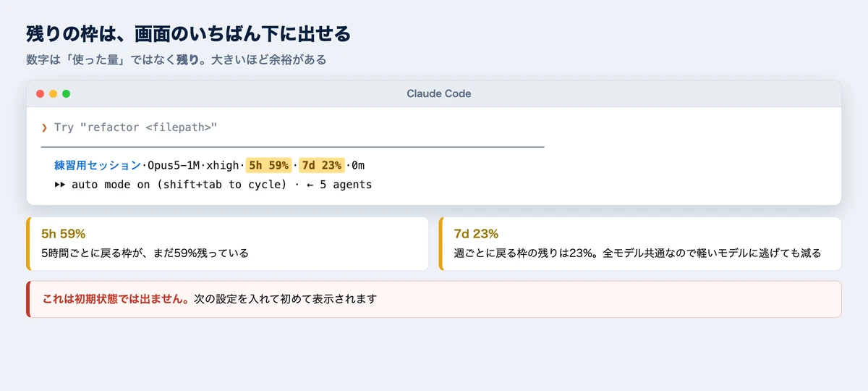
Task: Click the Claude Code window title
Action: (x=439, y=94)
